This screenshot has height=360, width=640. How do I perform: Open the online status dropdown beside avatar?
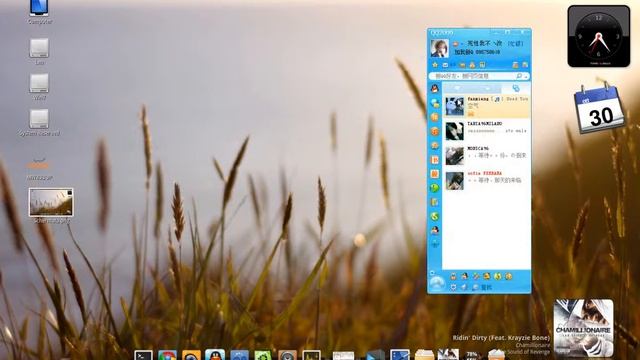(457, 44)
